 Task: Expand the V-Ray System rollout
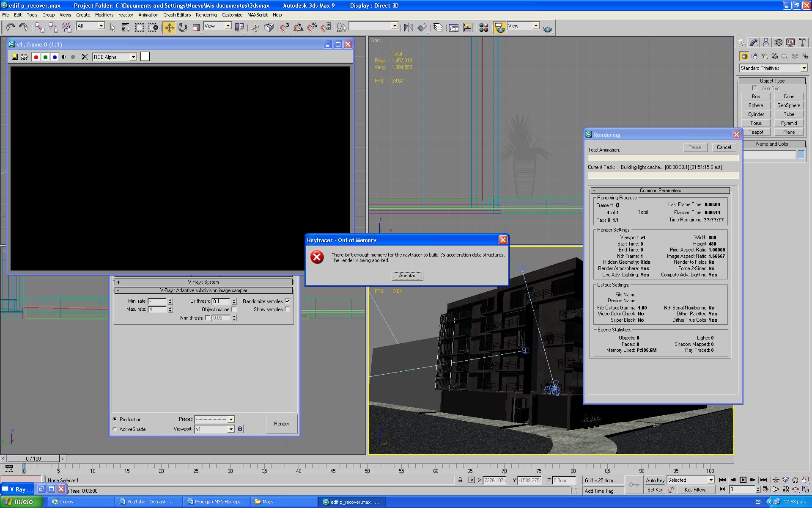pyautogui.click(x=203, y=282)
